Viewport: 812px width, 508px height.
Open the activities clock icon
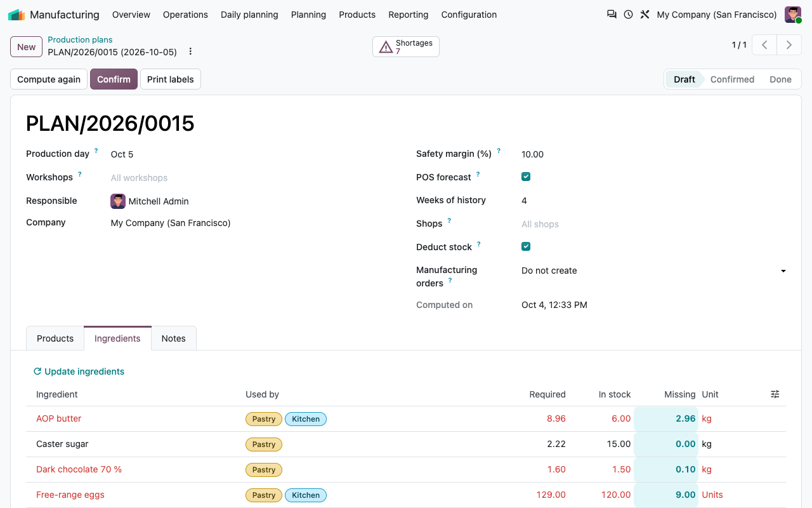coord(628,15)
